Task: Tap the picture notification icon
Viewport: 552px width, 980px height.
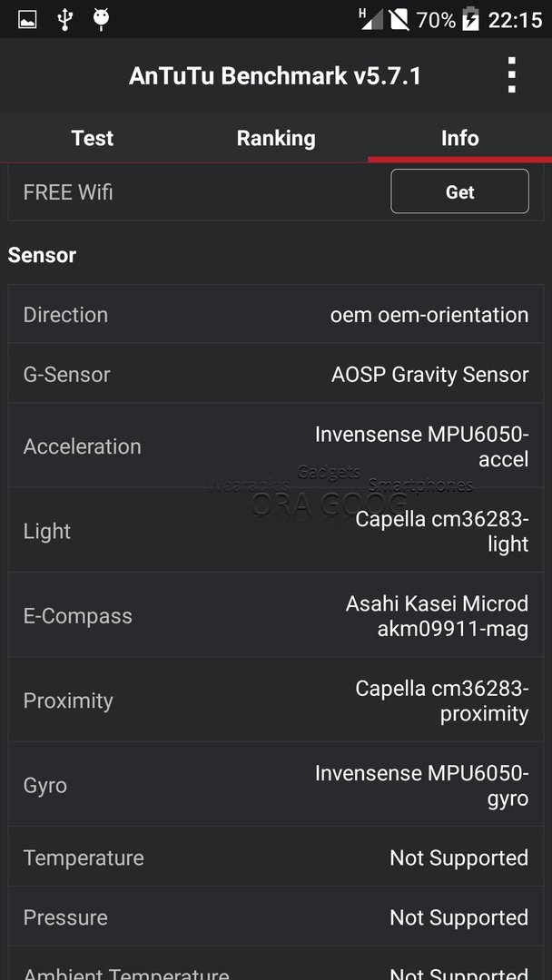Action: (x=27, y=20)
